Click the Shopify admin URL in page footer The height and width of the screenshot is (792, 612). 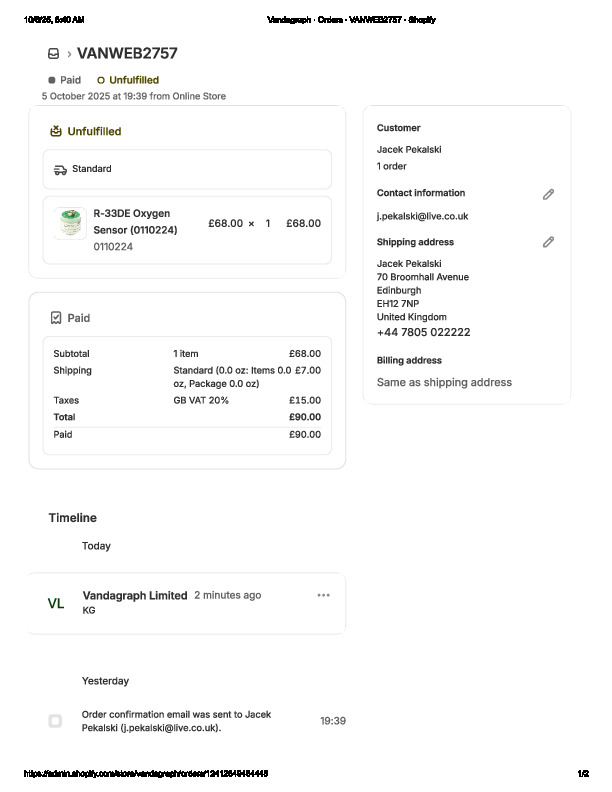pyautogui.click(x=146, y=774)
